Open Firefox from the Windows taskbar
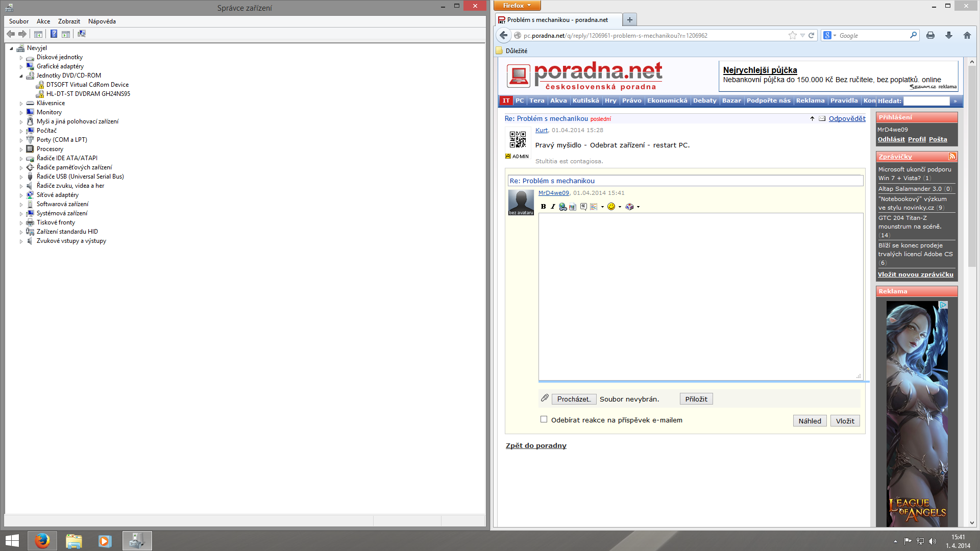 (42, 541)
